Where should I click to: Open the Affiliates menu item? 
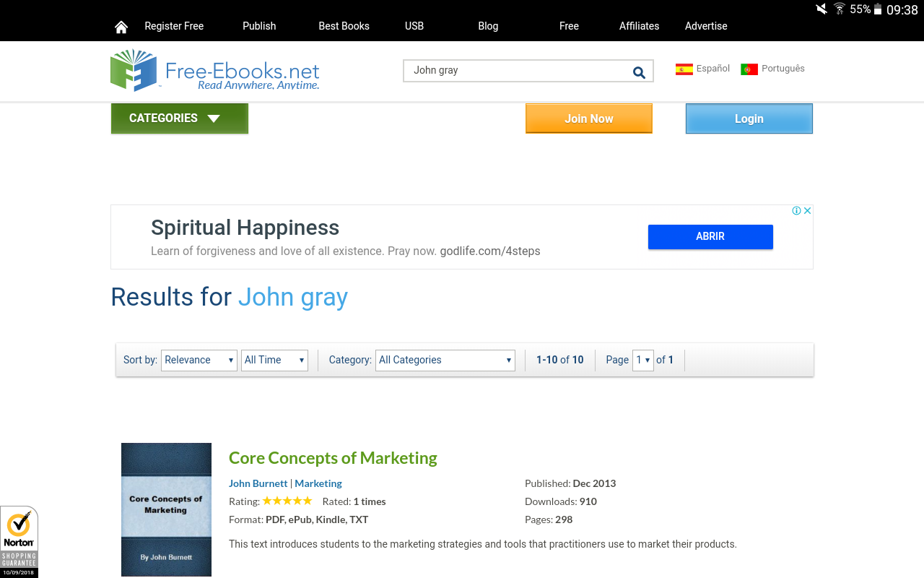pos(639,26)
